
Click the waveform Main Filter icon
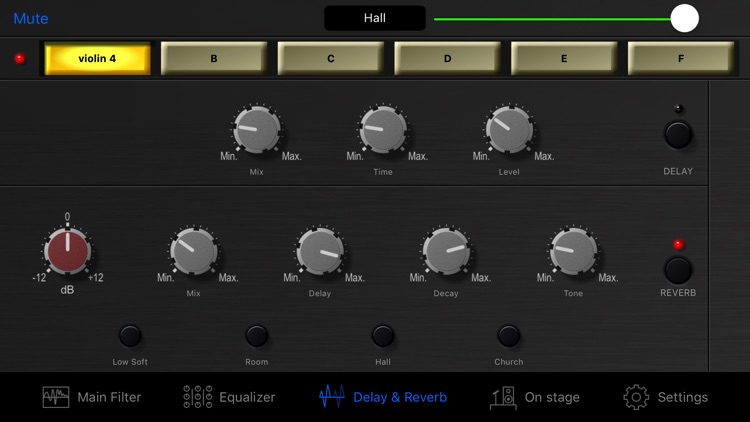point(56,397)
